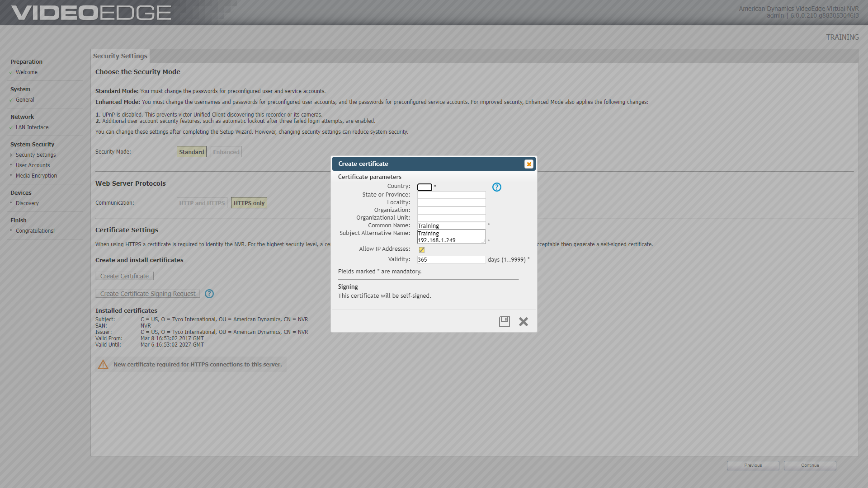This screenshot has width=868, height=488.
Task: Click the VideoEdge logo
Action: click(91, 13)
